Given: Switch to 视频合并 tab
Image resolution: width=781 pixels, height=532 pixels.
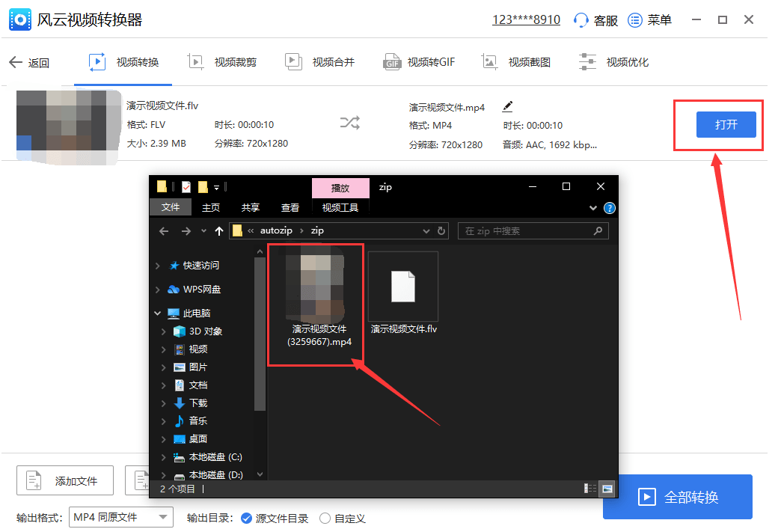Looking at the screenshot, I should point(320,62).
